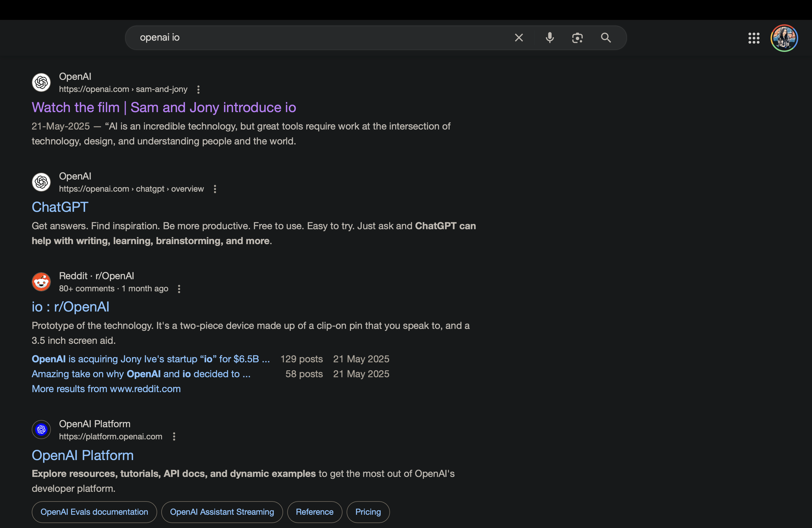Click the magnifying glass search button
The height and width of the screenshot is (528, 812).
pos(606,38)
